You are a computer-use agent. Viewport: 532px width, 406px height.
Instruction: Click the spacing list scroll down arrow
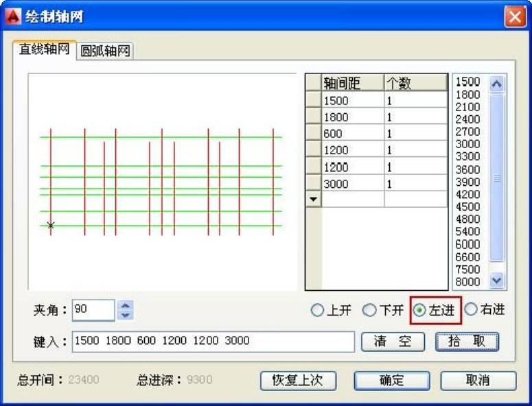497,280
